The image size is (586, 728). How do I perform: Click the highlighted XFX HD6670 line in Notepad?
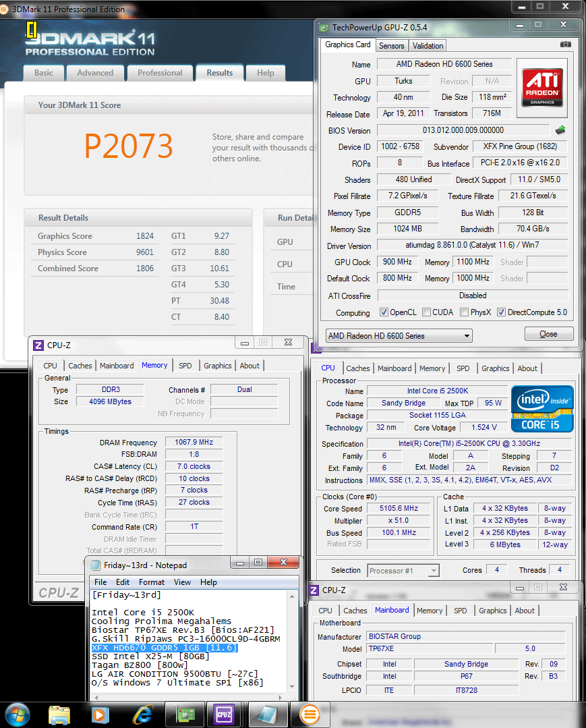coord(165,648)
